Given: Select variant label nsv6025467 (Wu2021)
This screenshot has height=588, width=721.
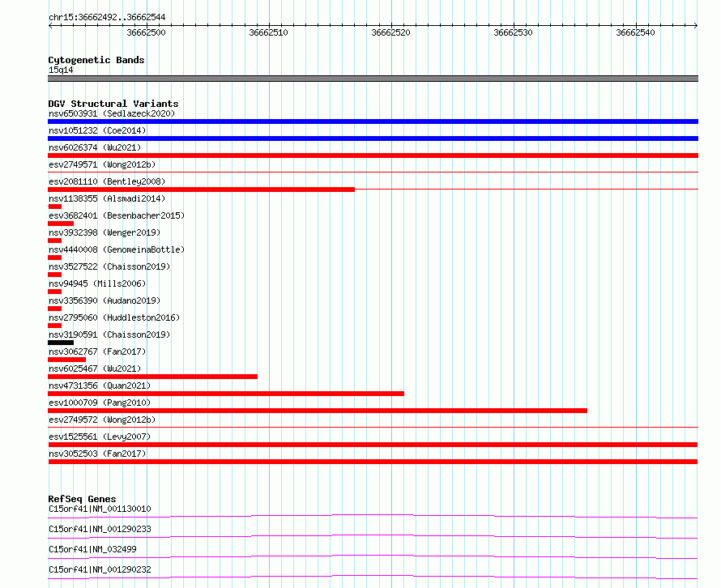Looking at the screenshot, I should pyautogui.click(x=95, y=369).
